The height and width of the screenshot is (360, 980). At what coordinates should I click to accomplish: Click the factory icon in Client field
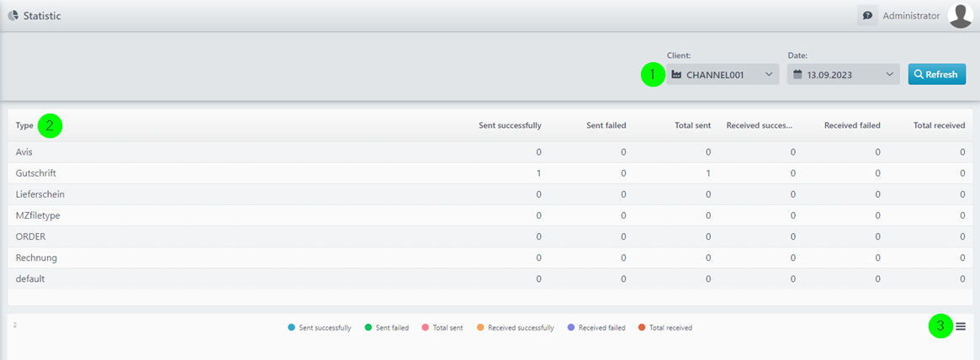(676, 74)
